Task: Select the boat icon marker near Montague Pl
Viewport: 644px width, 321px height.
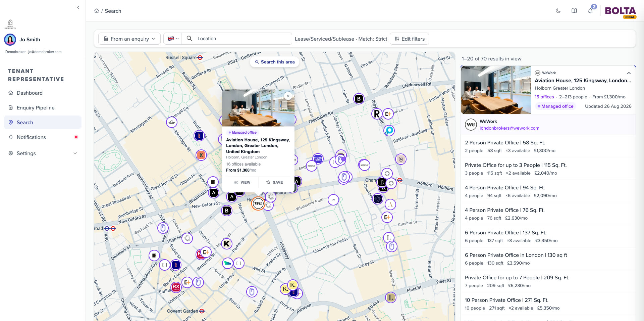Action: coord(172,122)
